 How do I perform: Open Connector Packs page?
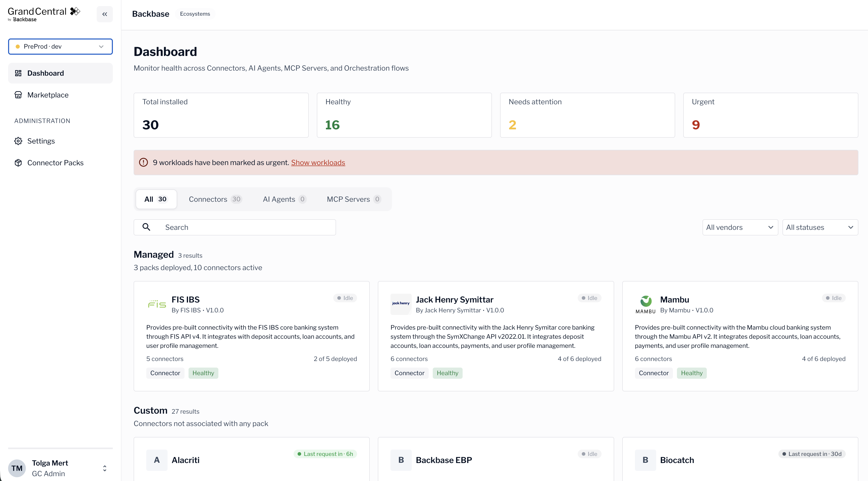[x=60, y=163]
